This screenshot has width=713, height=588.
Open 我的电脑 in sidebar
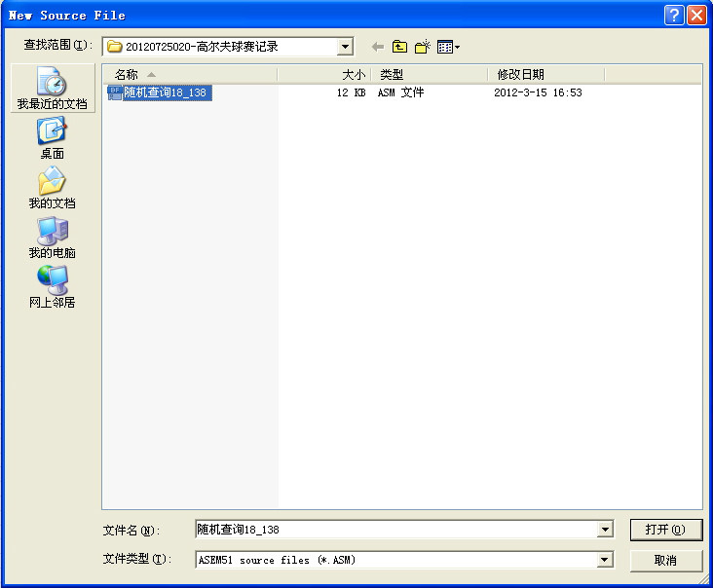pyautogui.click(x=52, y=238)
